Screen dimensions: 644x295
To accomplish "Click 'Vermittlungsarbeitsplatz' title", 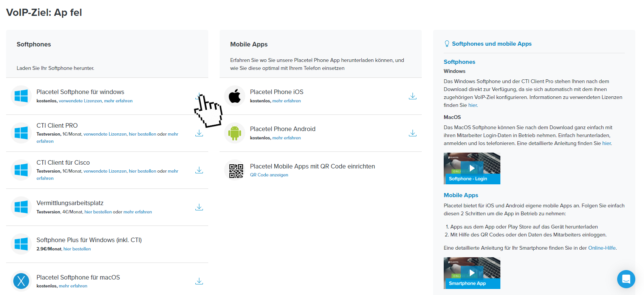I will tap(70, 203).
